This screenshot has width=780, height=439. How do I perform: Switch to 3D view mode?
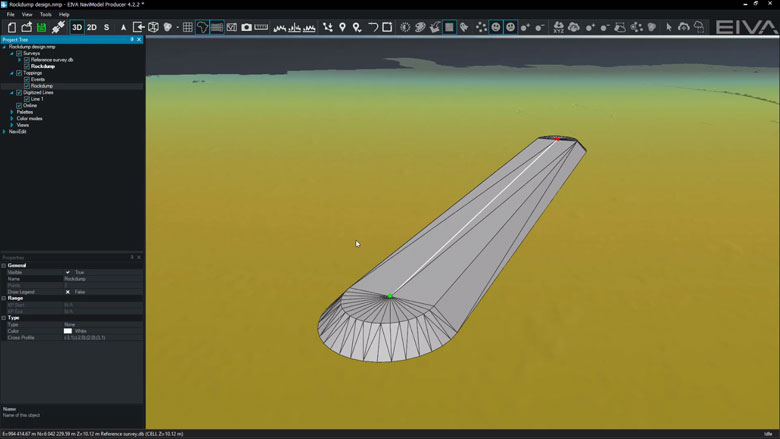tap(77, 27)
